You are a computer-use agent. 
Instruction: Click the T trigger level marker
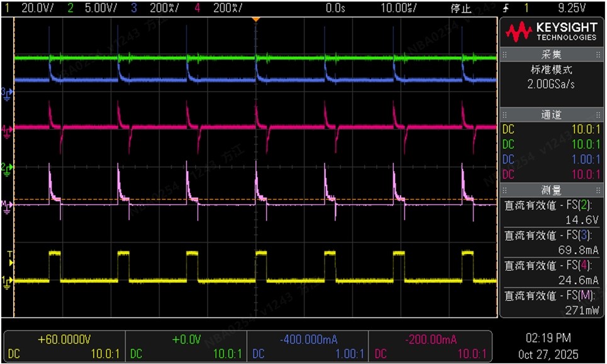click(x=11, y=258)
